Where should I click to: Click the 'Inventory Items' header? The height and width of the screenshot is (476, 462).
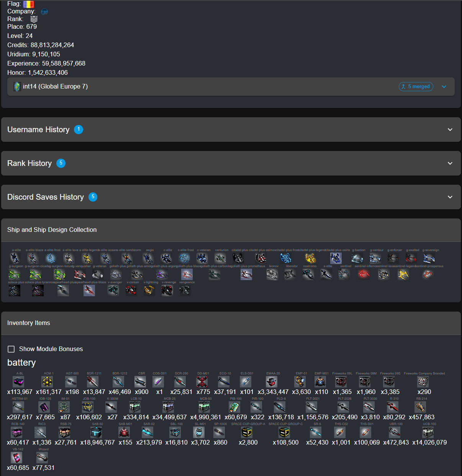(29, 323)
